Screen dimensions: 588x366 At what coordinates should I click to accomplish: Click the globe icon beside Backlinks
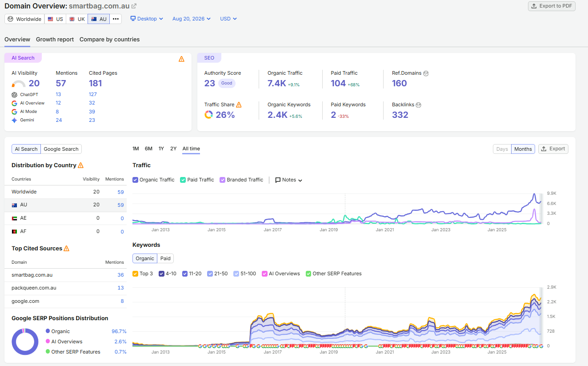(x=418, y=105)
